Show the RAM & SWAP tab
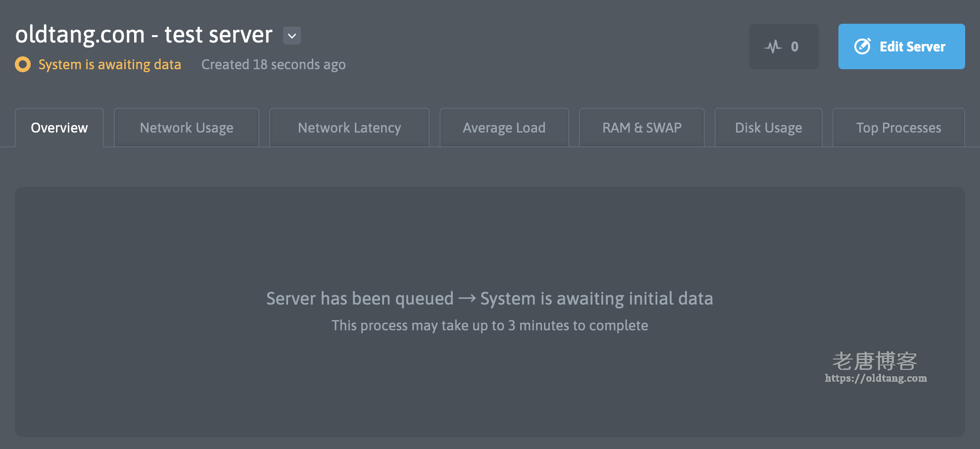 tap(642, 128)
